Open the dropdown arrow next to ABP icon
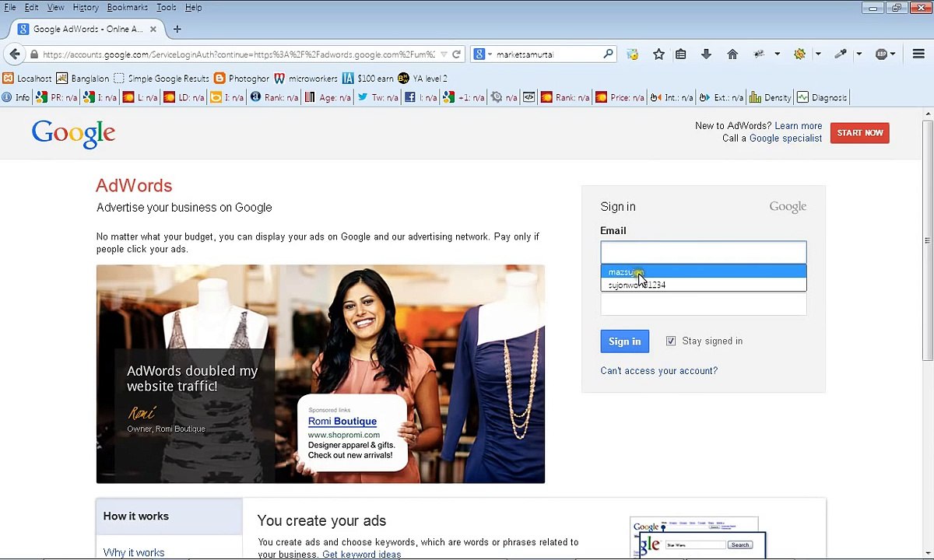 pos(893,54)
